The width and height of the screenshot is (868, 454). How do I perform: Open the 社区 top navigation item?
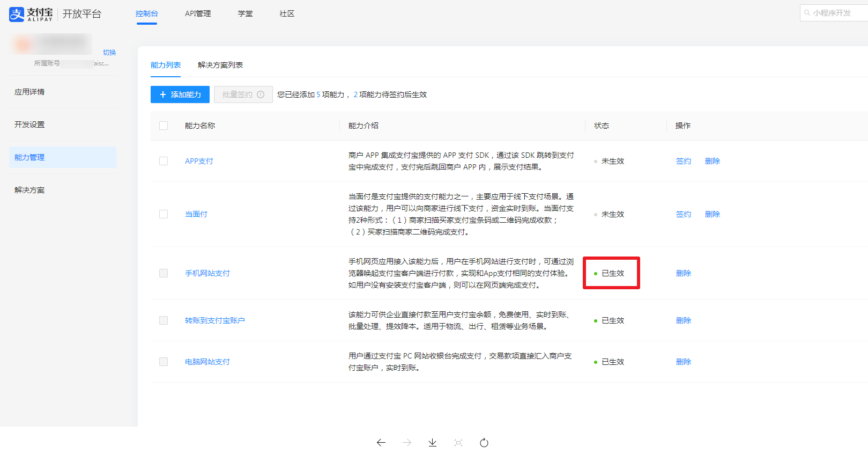pyautogui.click(x=287, y=13)
